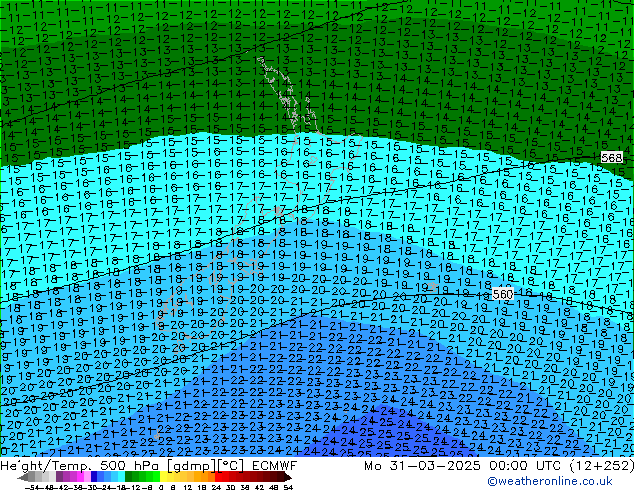Click the dark maroon right arrow end of legend
Viewport: 634px width, 490px height.
coord(288,477)
